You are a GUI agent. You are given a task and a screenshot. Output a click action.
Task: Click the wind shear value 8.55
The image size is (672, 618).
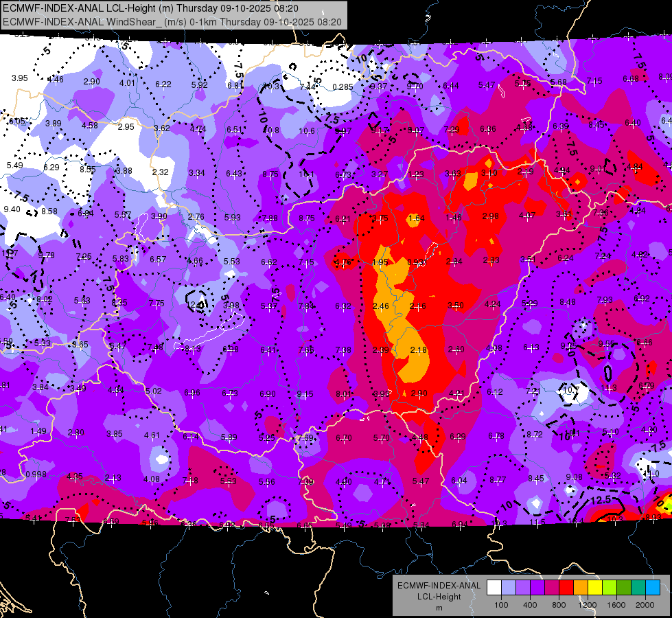[x=87, y=170]
